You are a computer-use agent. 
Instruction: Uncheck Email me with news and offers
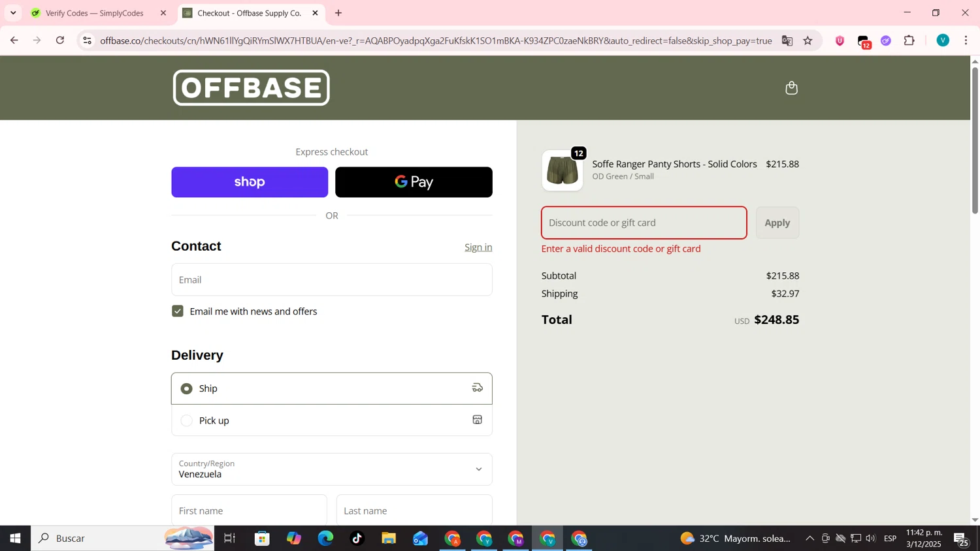[178, 311]
